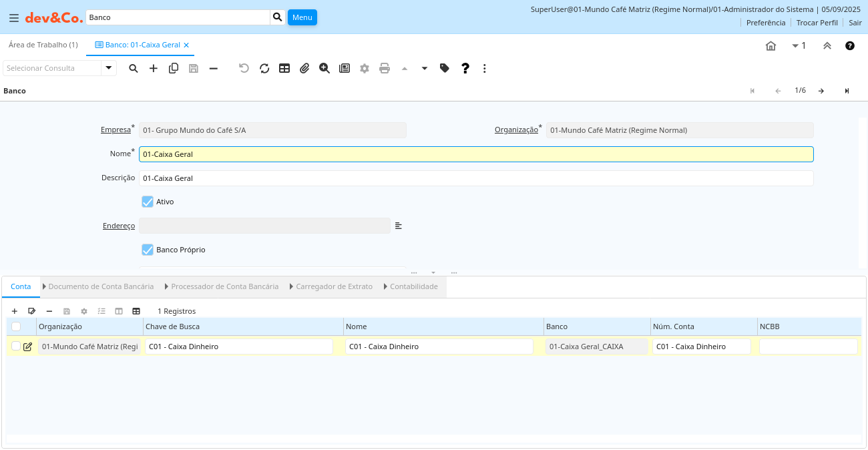Open the Contabilidade tab
The width and height of the screenshot is (868, 450).
tap(413, 286)
